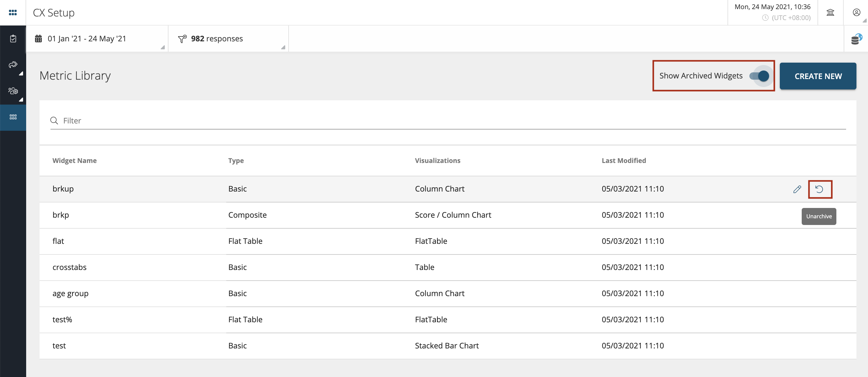The height and width of the screenshot is (377, 868).
Task: Expand the share sidebar submenu arrow
Action: pyautogui.click(x=21, y=74)
